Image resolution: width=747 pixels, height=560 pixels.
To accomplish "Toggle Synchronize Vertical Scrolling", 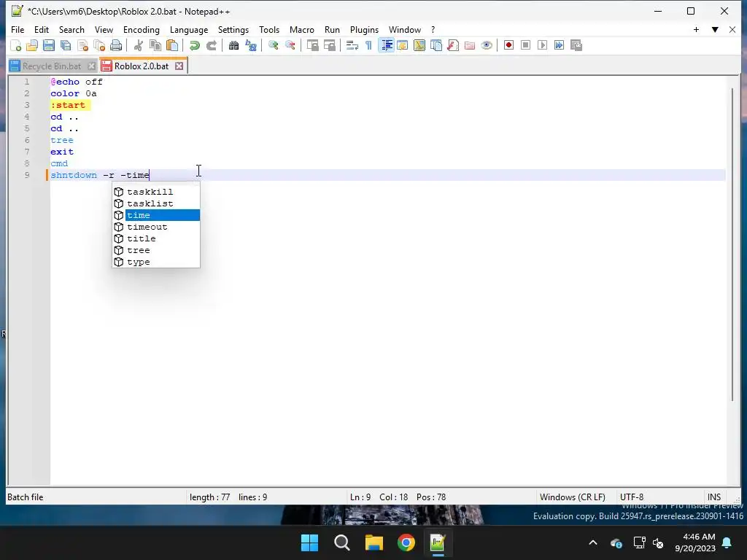I will pos(312,45).
